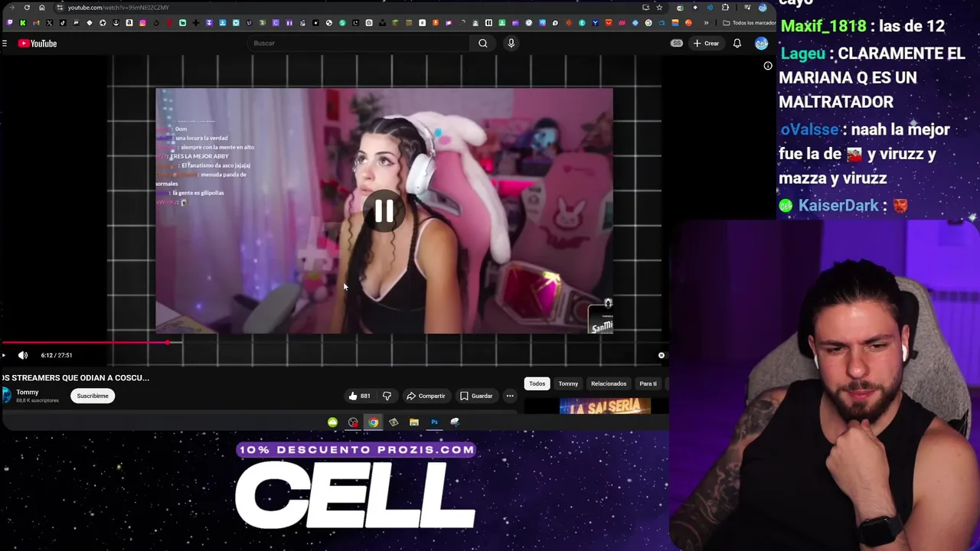
Task: Resume playback with the small play button
Action: click(x=4, y=355)
